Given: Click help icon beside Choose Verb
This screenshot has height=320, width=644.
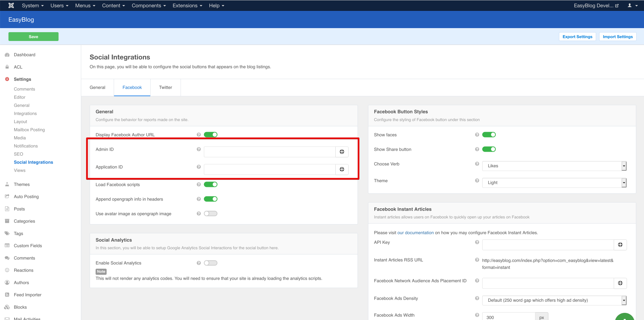Looking at the screenshot, I should click(477, 164).
